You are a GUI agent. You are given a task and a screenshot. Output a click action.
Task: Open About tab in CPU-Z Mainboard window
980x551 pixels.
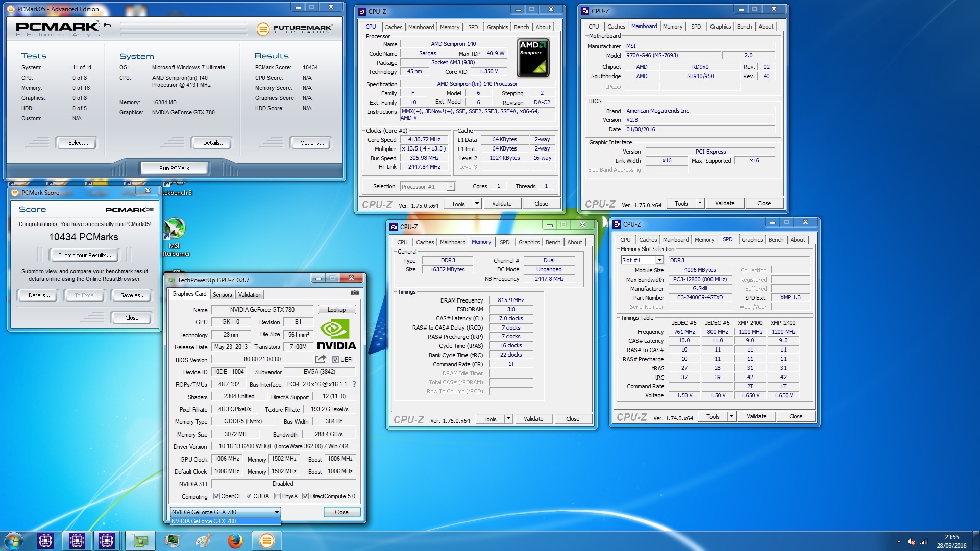(766, 27)
